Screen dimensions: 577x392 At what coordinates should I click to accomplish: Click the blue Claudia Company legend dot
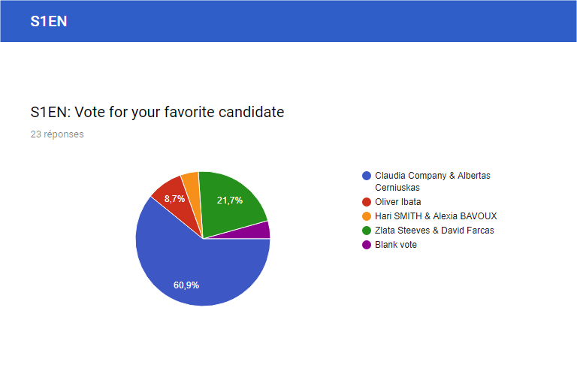tap(367, 176)
